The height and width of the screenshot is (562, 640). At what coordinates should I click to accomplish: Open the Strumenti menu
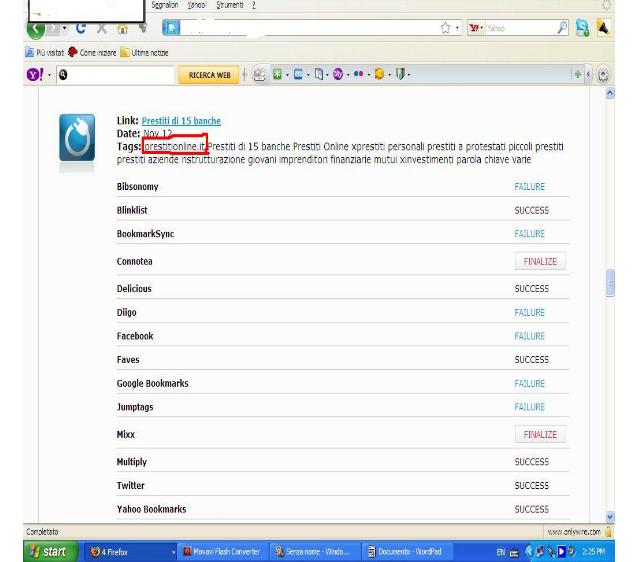[230, 5]
